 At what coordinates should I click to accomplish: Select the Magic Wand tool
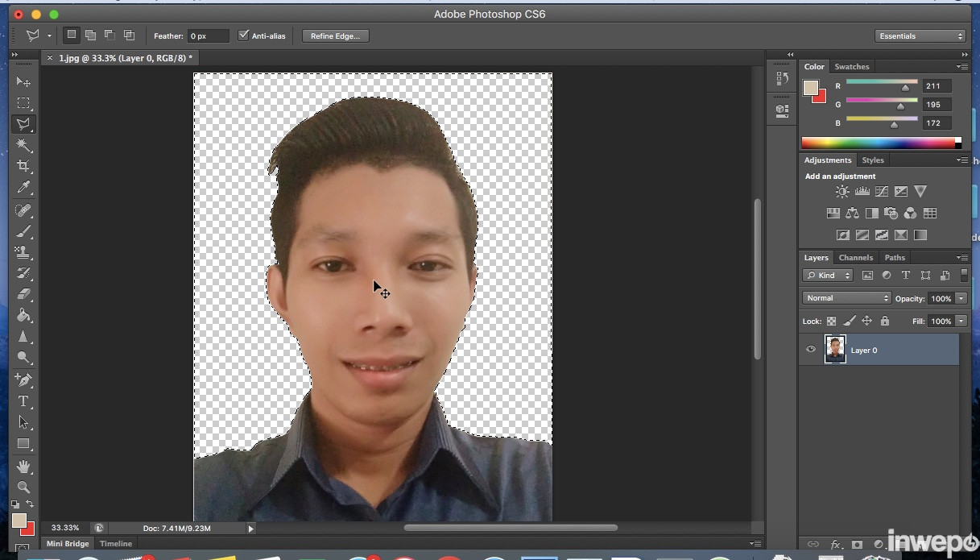pos(23,146)
